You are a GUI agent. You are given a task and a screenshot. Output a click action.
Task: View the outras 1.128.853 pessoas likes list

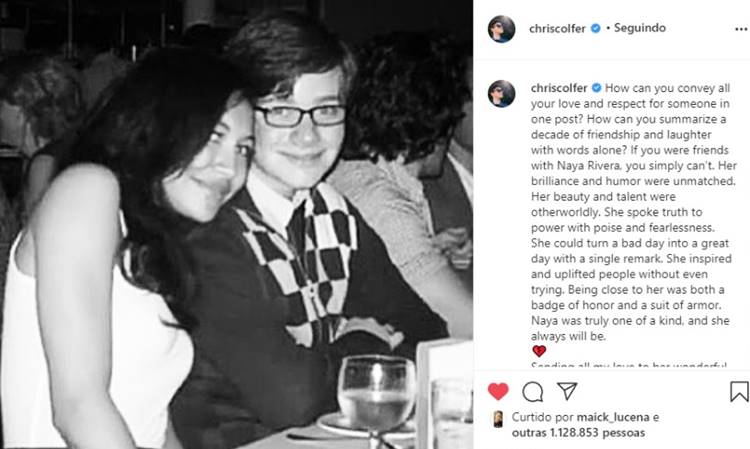578,433
